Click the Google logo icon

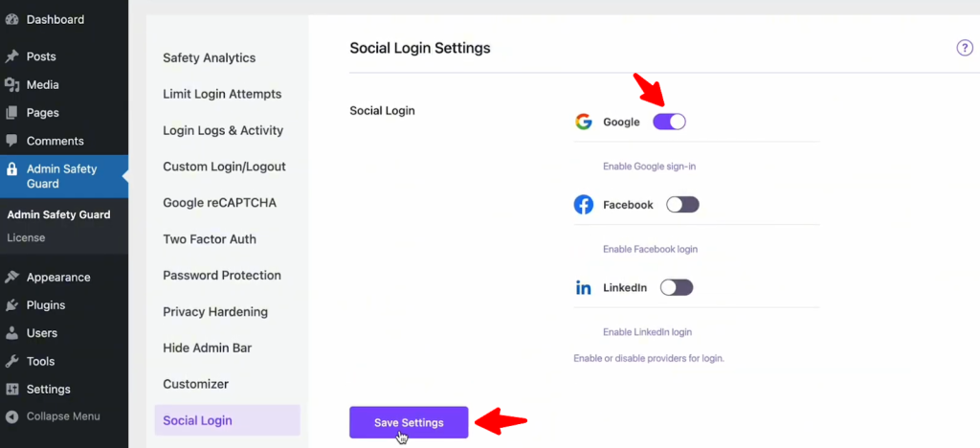tap(583, 122)
